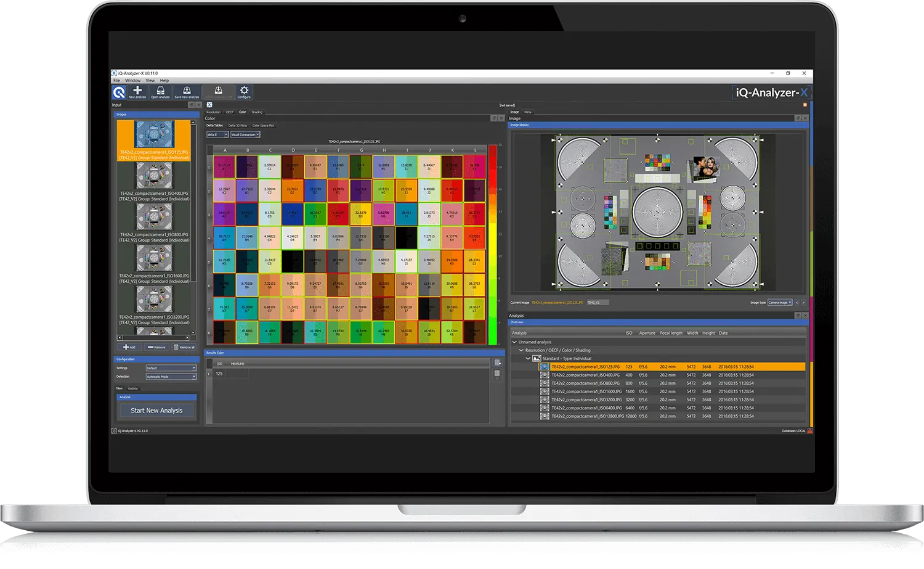Image resolution: width=924 pixels, height=569 pixels.
Task: Switch to the Meta tab
Action: pos(528,112)
